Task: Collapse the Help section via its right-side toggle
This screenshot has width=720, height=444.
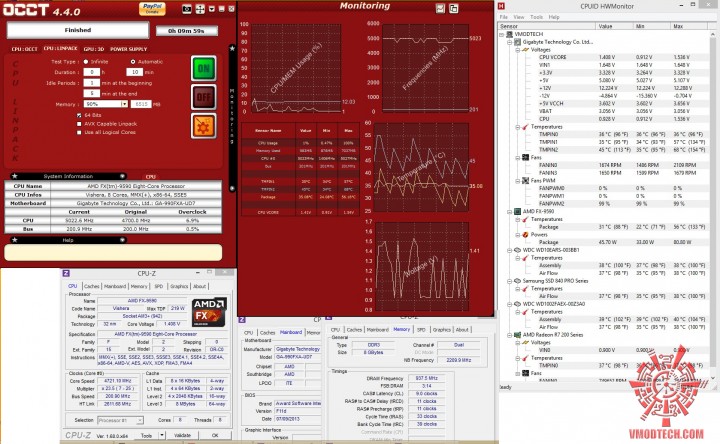Action: (x=123, y=240)
